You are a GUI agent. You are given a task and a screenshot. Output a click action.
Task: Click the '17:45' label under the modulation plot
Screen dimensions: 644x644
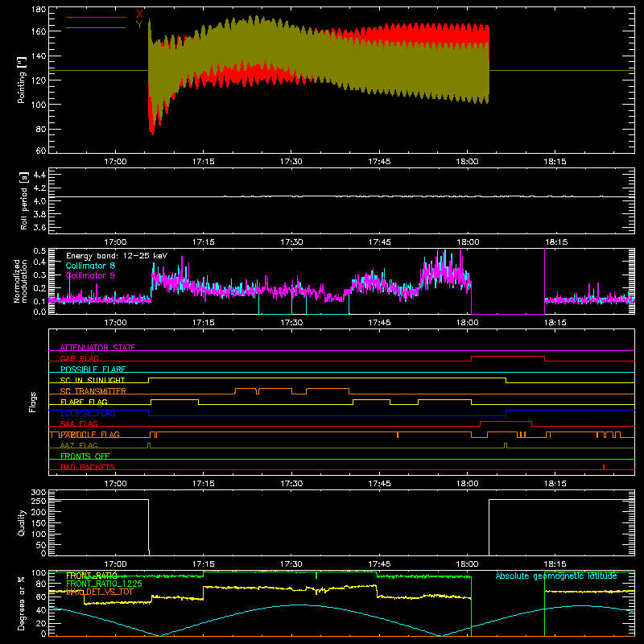point(379,323)
